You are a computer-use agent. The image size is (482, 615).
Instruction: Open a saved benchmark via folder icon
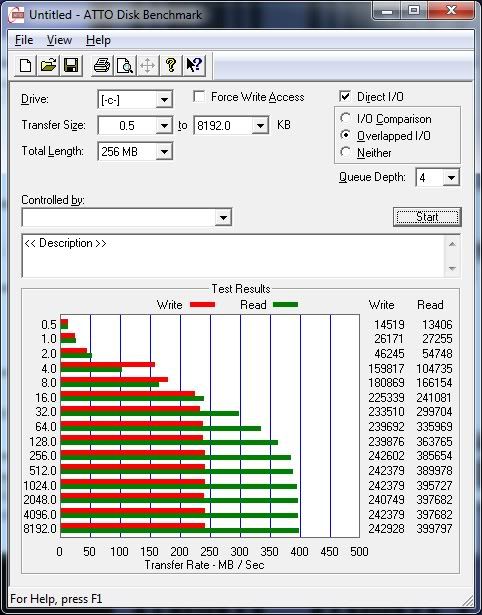[x=48, y=65]
